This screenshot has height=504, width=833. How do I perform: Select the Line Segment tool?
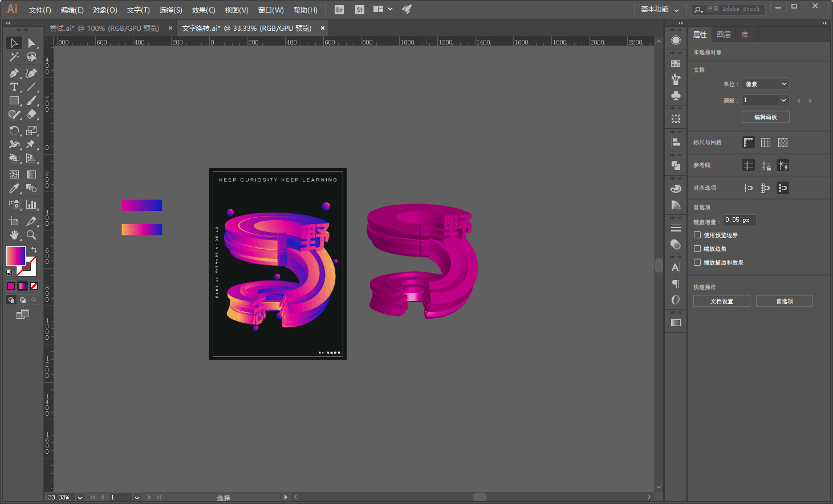coord(31,87)
